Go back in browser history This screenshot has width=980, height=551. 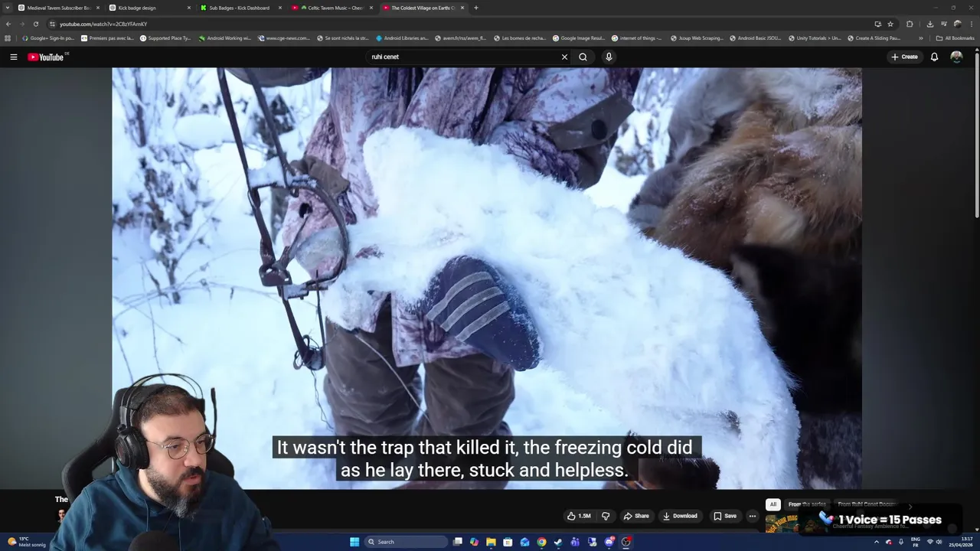8,24
